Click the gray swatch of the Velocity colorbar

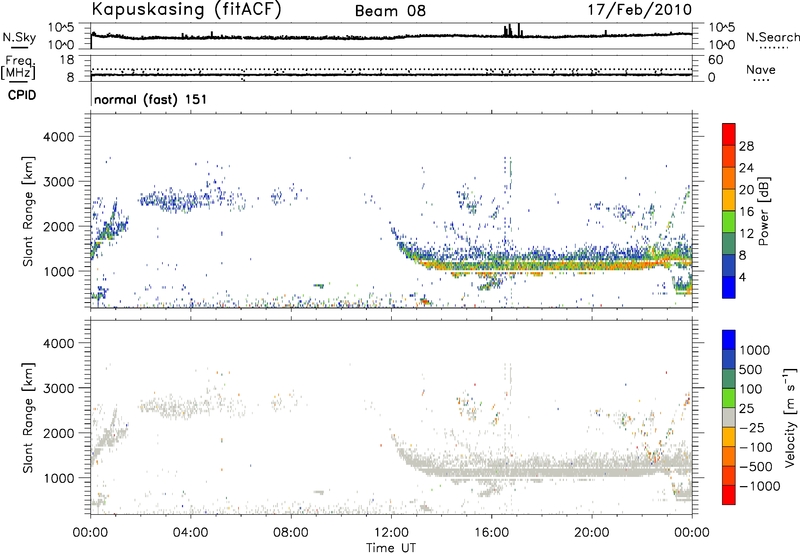pos(729,417)
